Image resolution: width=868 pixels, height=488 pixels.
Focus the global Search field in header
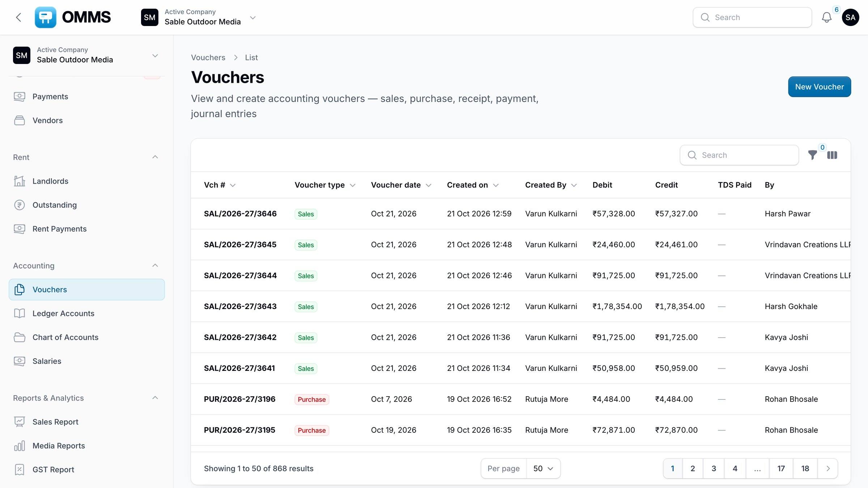(752, 17)
